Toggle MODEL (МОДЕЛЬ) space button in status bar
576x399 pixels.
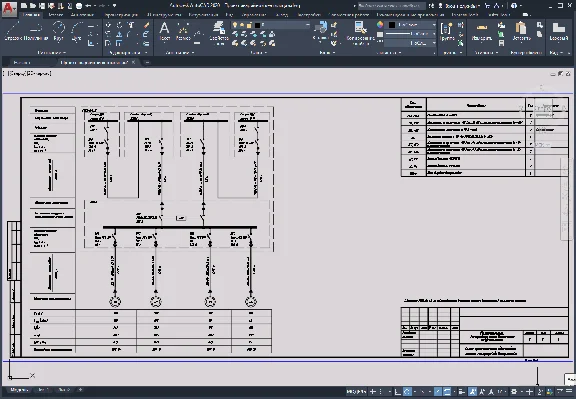(356, 392)
